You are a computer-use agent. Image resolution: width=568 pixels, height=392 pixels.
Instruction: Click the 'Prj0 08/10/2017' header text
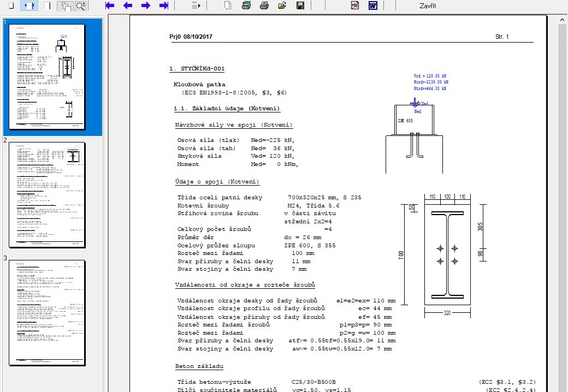pos(191,37)
